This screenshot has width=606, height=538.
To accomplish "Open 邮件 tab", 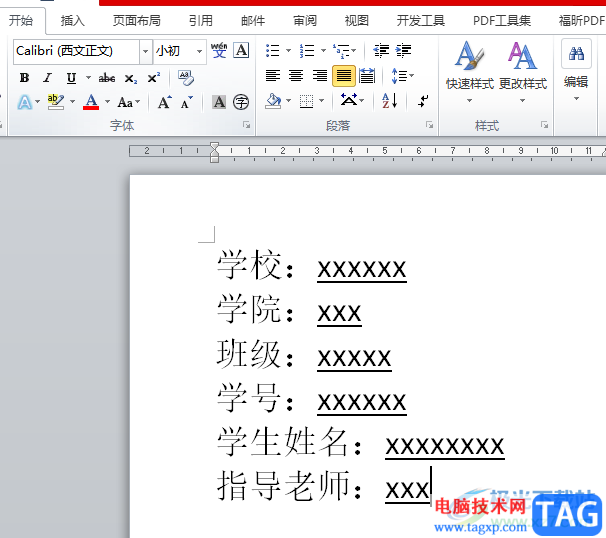I will tap(253, 20).
